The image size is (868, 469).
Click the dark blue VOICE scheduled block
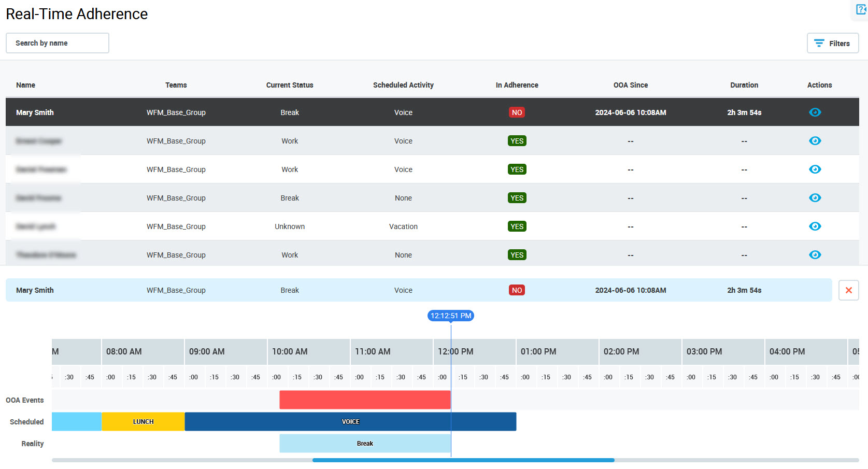click(350, 422)
